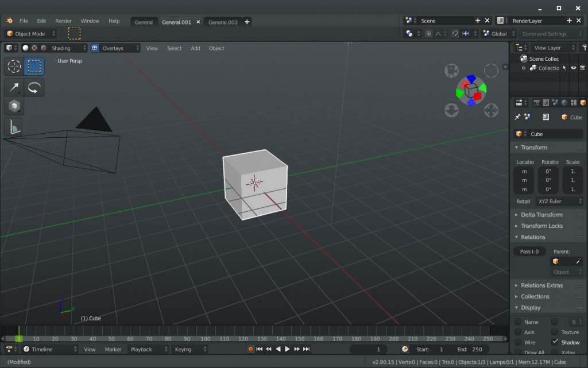The width and height of the screenshot is (588, 368).
Task: Click the plus button to add a workspace
Action: [246, 21]
